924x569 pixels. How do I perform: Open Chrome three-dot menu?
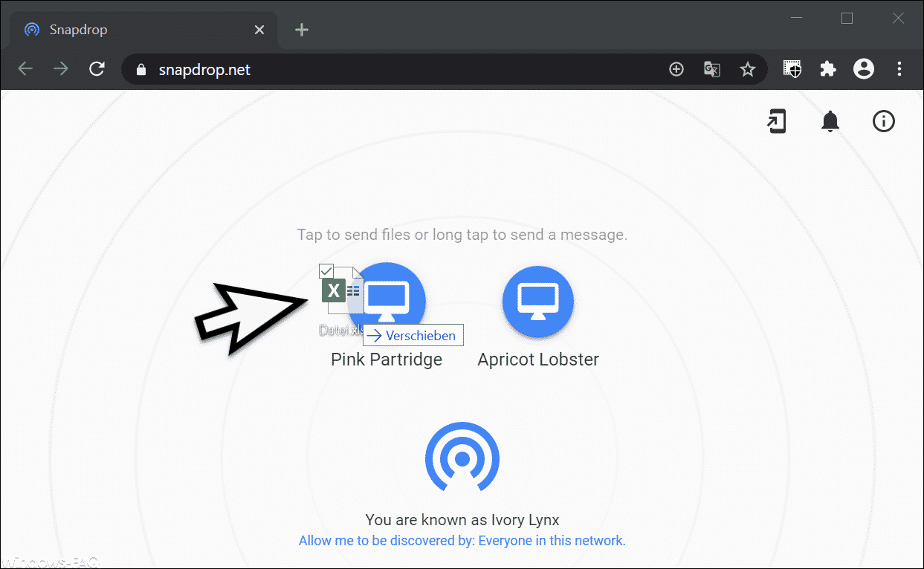point(899,69)
